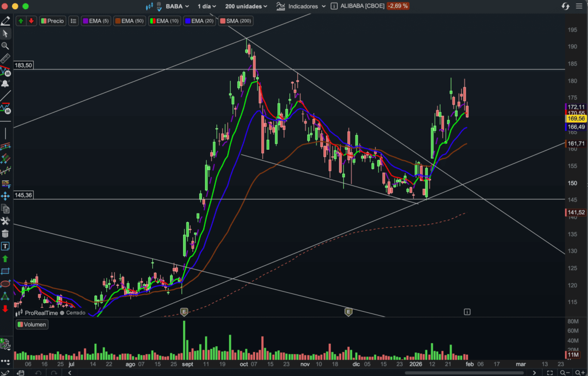588x376 pixels.
Task: Select the ellipse drawing tool
Action: click(x=6, y=284)
